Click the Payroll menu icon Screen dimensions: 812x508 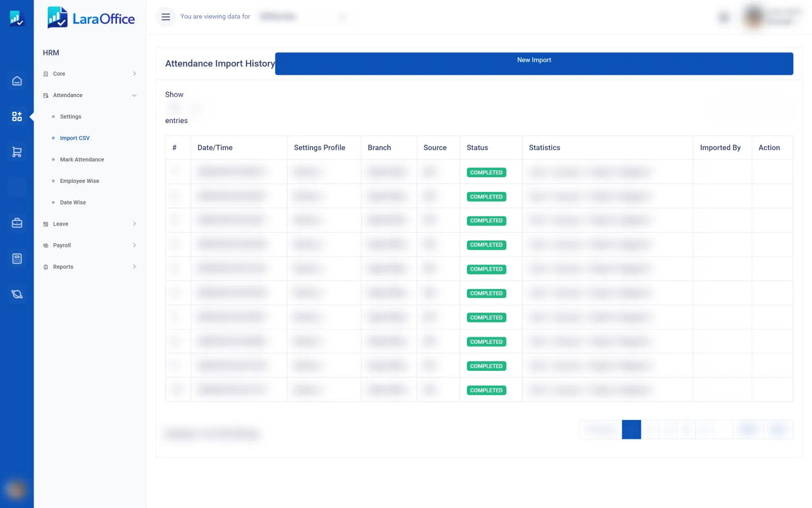pos(46,245)
